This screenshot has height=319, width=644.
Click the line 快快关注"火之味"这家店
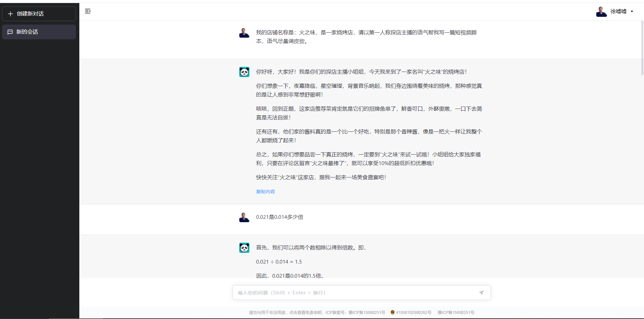click(x=321, y=177)
